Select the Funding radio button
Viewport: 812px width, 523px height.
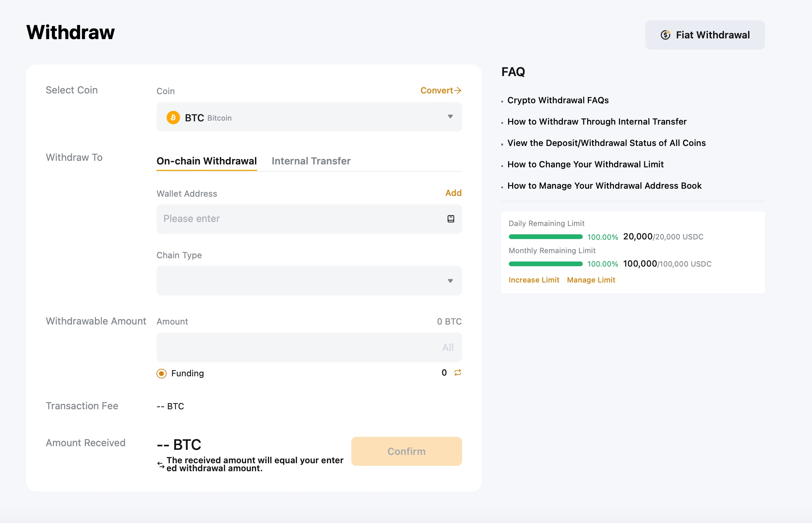(x=162, y=373)
